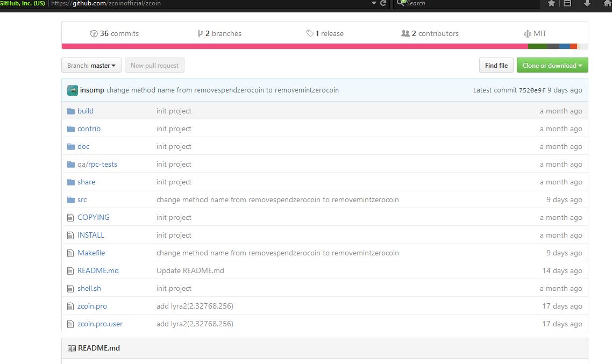612x364 pixels.
Task: Bookmark page with star icon
Action: 551,3
